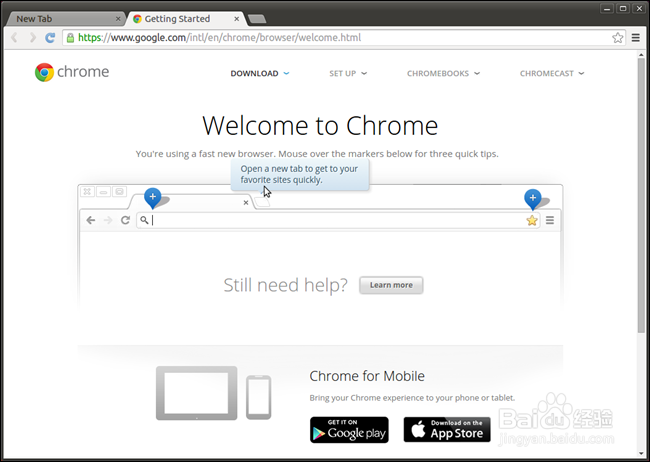Image resolution: width=650 pixels, height=462 pixels.
Task: Select the Getting Started tab
Action: tap(186, 19)
